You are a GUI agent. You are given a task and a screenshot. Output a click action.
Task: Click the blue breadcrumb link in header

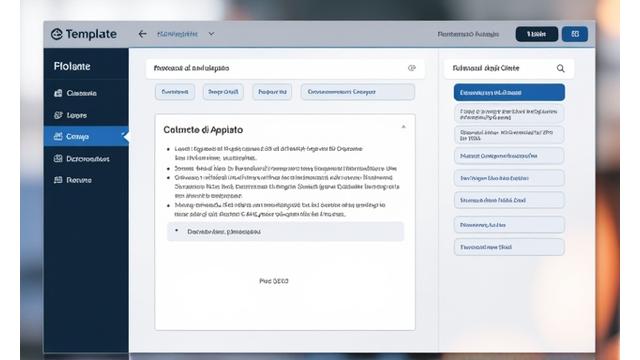tap(177, 34)
